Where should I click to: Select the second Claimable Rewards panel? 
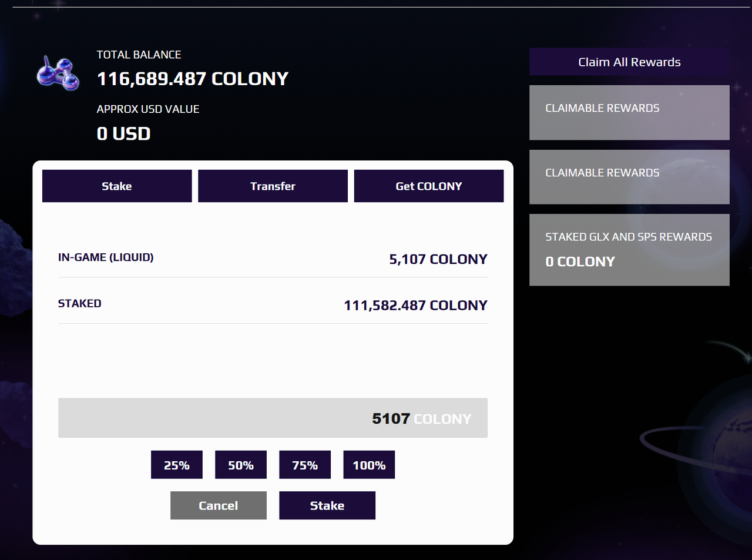click(629, 177)
